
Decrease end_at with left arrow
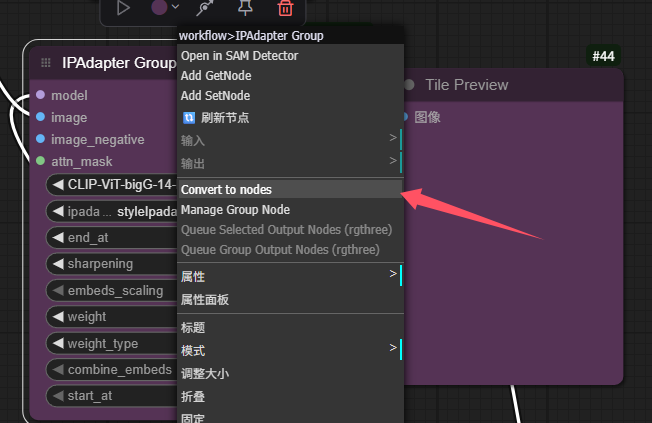tap(58, 237)
